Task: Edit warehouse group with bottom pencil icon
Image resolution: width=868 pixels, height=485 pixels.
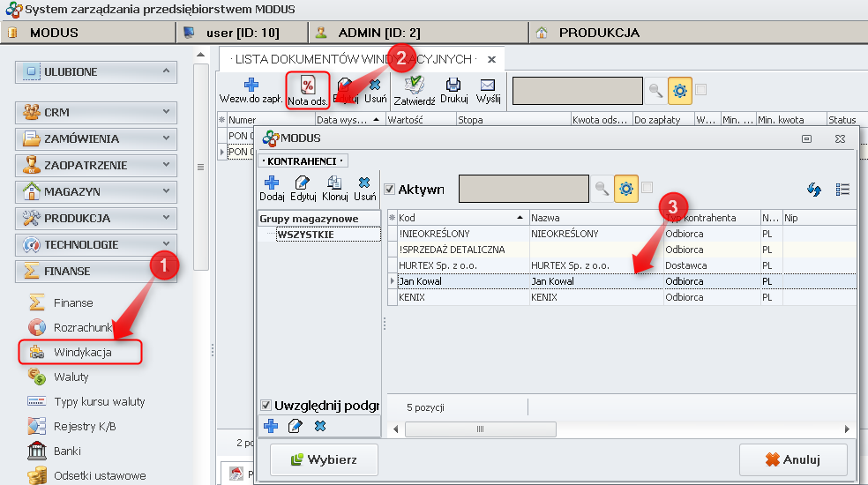Action: (295, 426)
